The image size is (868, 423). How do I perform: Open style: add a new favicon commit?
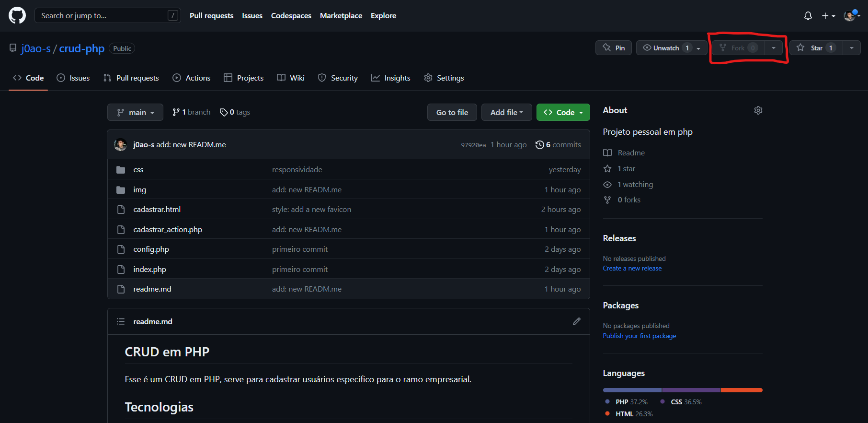tap(311, 210)
